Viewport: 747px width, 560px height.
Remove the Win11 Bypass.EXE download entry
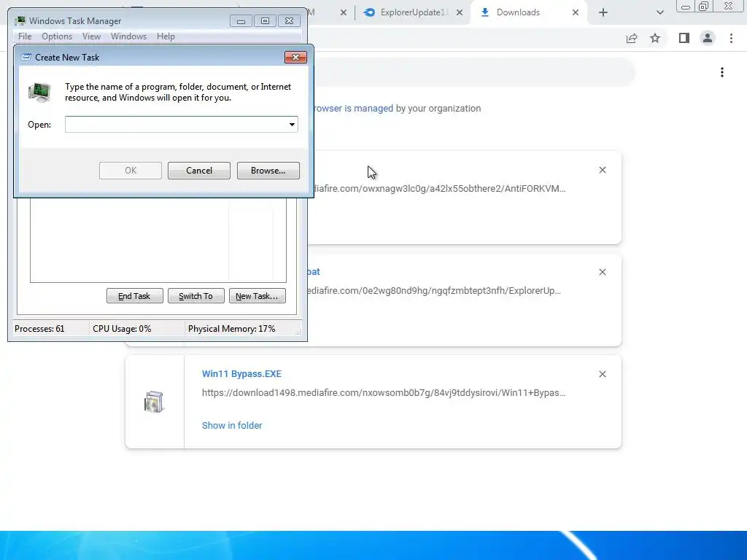tap(602, 374)
